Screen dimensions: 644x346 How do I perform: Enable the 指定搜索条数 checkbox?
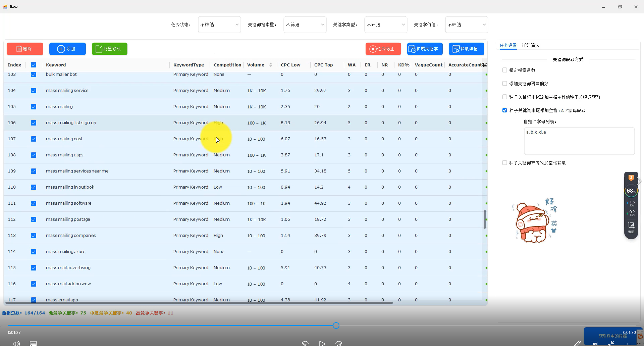(504, 70)
